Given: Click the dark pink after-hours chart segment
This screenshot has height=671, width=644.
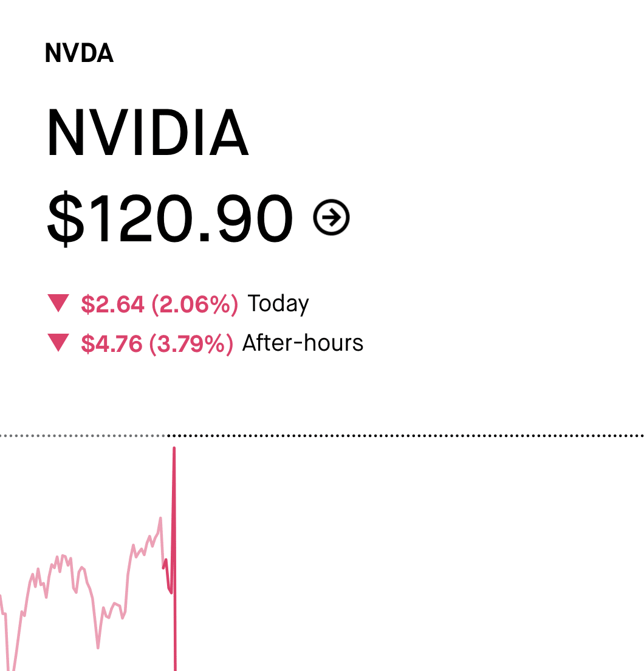Looking at the screenshot, I should [x=167, y=577].
